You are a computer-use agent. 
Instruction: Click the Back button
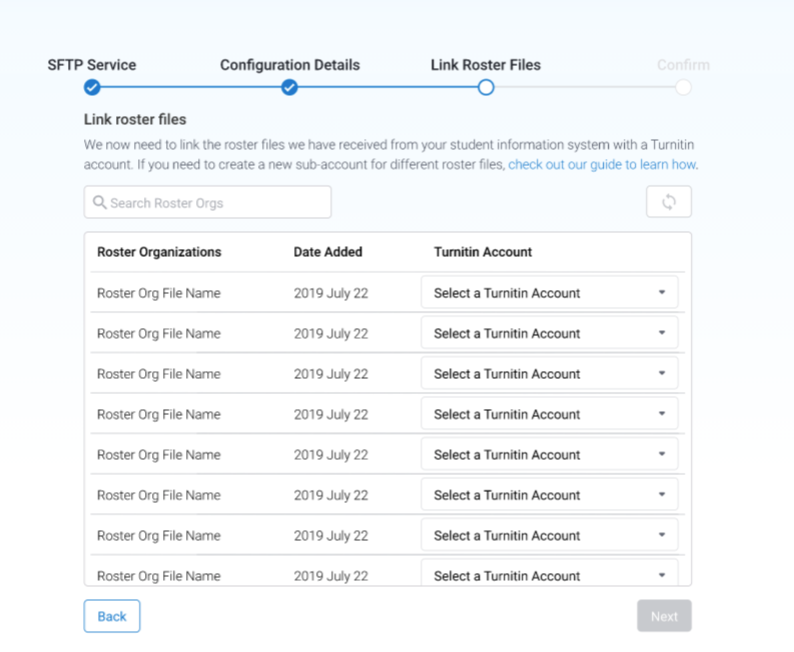[112, 616]
